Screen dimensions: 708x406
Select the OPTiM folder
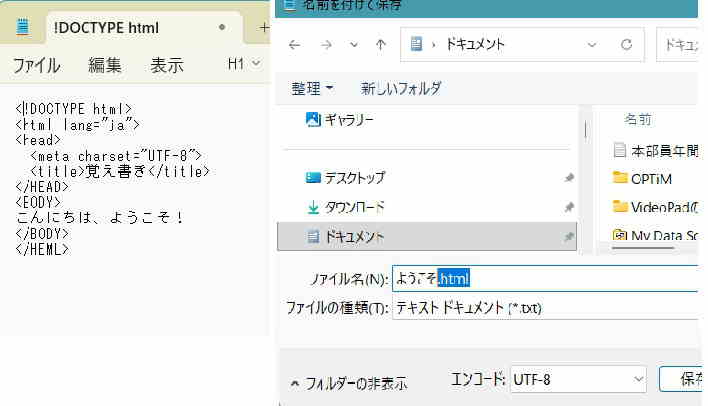click(642, 178)
